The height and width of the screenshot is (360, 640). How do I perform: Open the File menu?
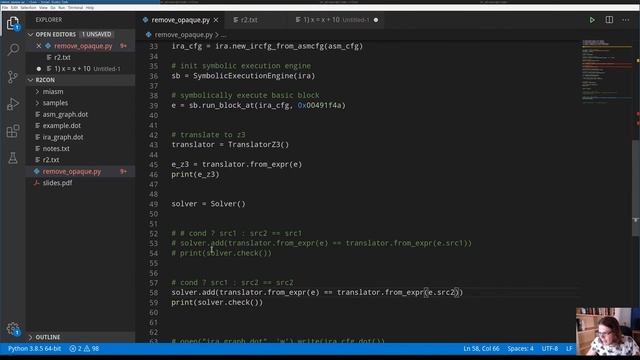click(x=5, y=7)
